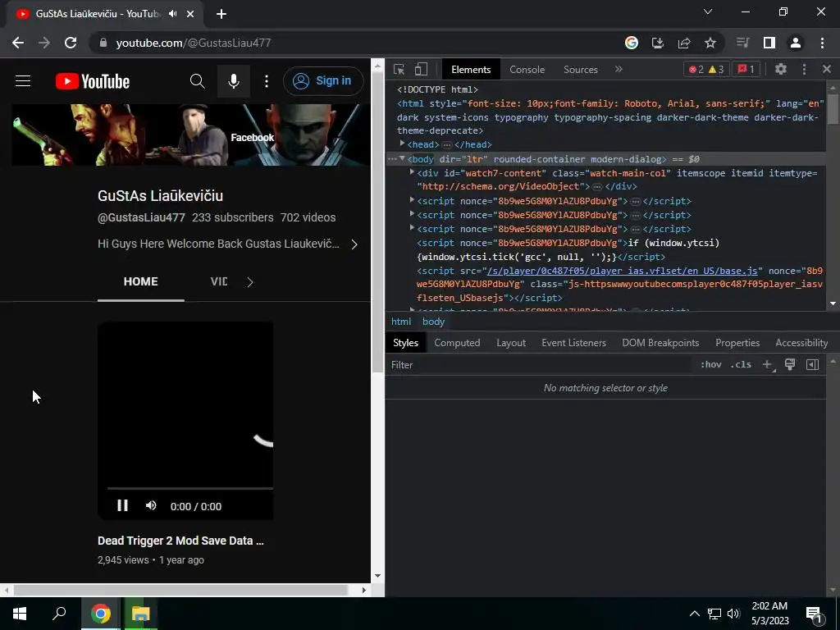Image resolution: width=840 pixels, height=630 pixels.
Task: Open YouTube search magnifier icon
Action: (197, 81)
